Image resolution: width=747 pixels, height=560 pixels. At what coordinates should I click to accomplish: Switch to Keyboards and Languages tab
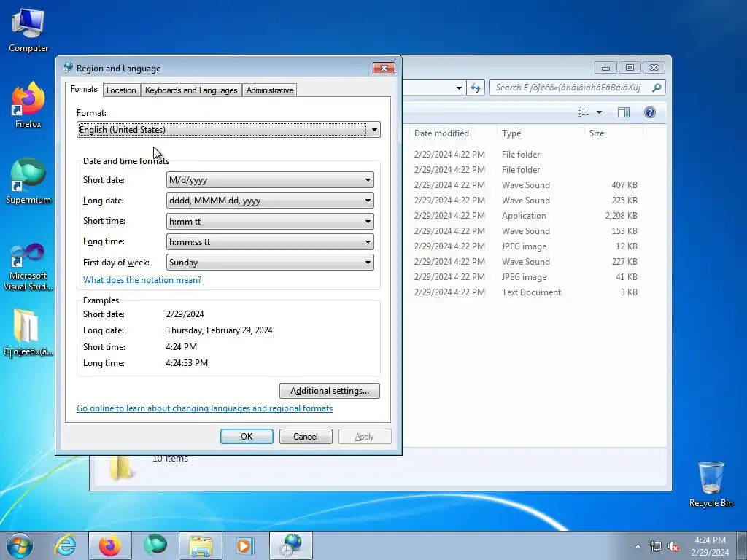click(x=191, y=90)
